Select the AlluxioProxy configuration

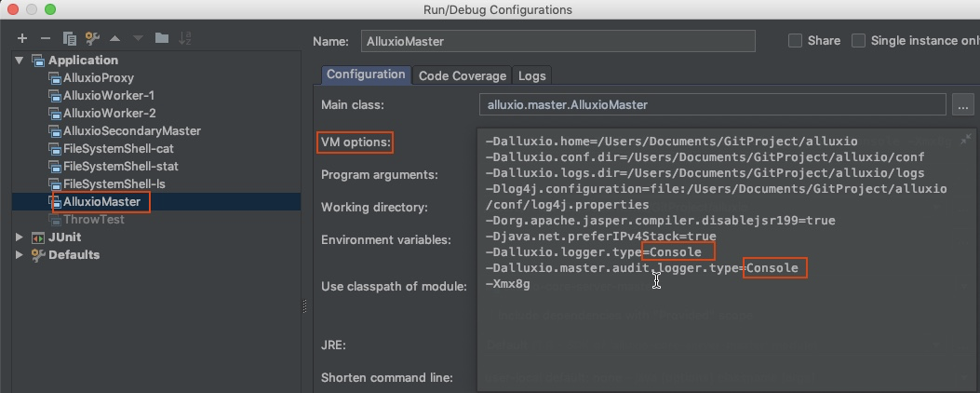point(99,78)
